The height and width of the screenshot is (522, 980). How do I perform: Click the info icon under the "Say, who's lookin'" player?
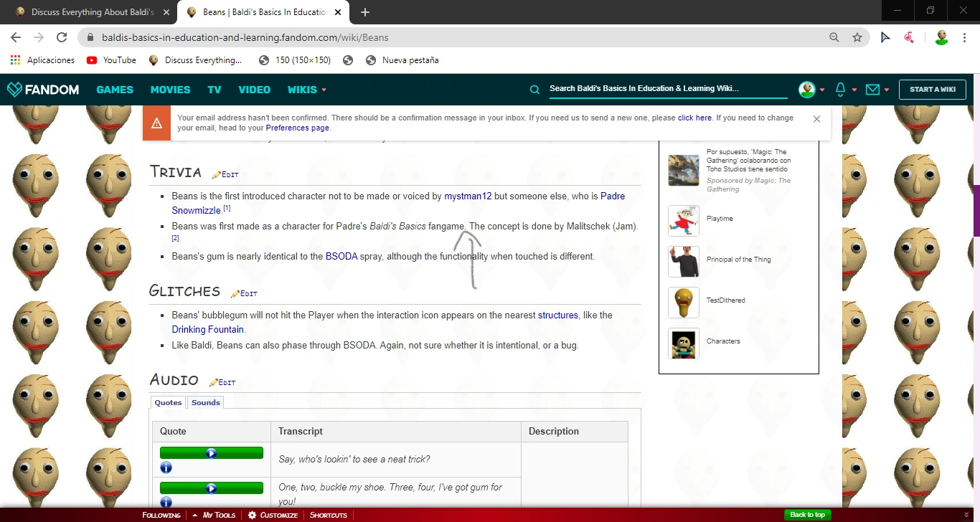tap(166, 468)
